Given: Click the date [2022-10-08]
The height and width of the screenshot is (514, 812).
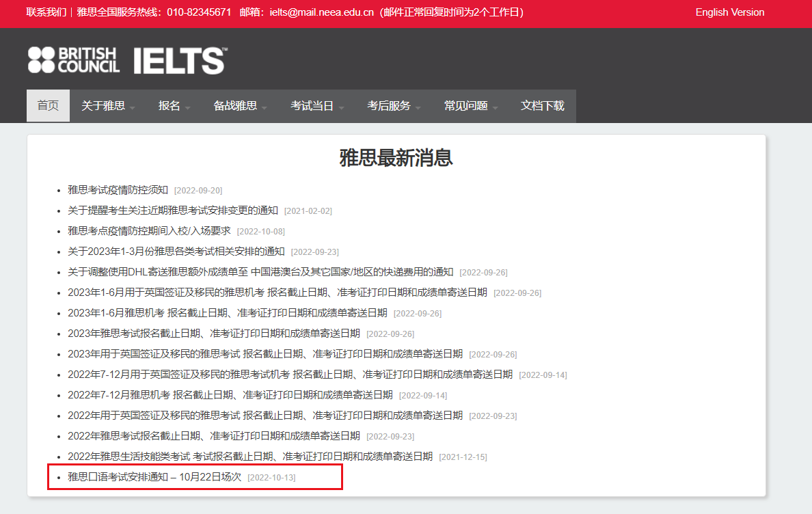Looking at the screenshot, I should tap(261, 232).
